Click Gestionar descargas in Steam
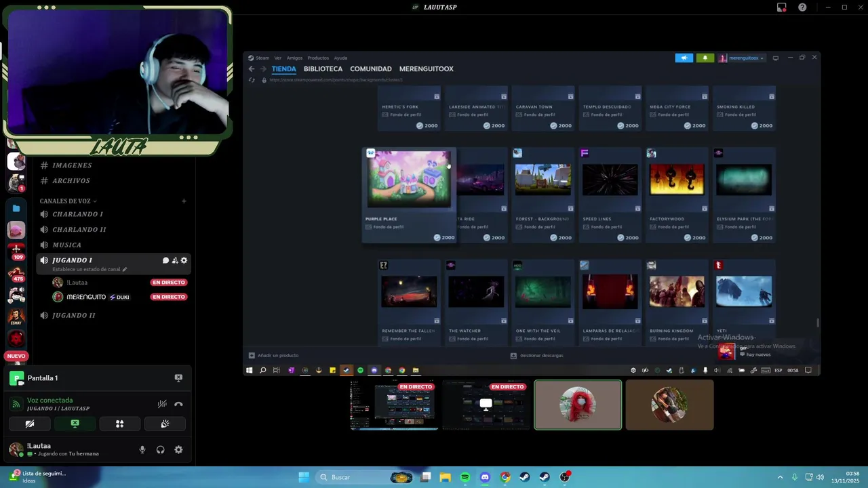Screen dimensions: 868x488 coord(537,356)
